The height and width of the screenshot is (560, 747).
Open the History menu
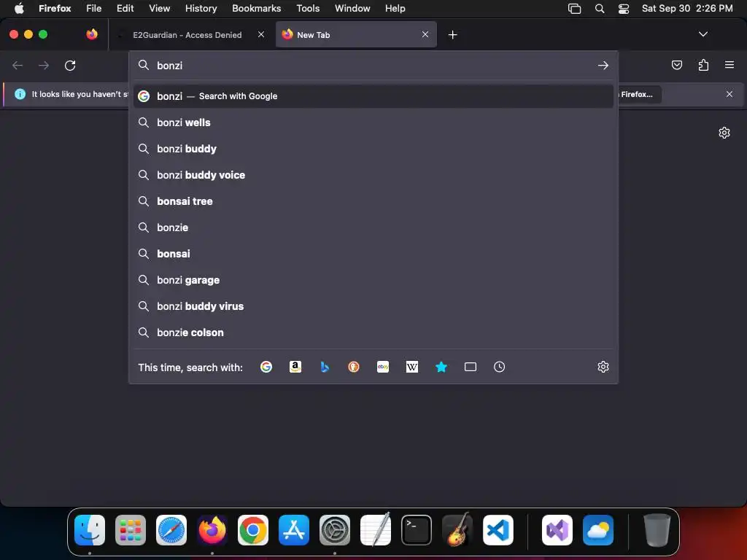pos(201,8)
